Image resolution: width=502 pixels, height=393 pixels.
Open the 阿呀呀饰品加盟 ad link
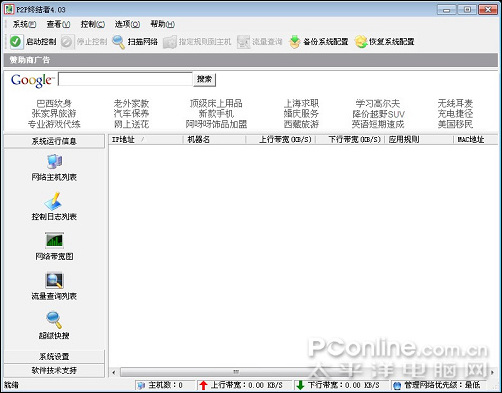(x=216, y=124)
